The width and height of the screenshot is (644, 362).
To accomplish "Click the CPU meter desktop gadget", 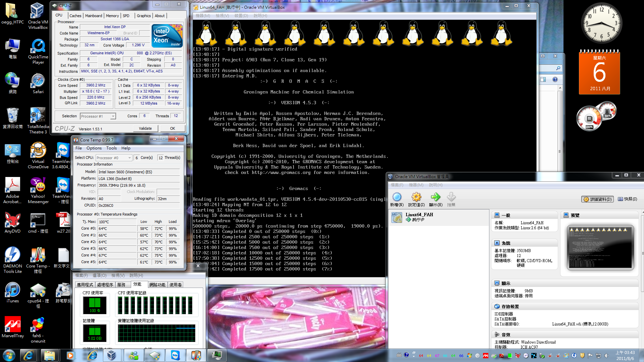I will 596,116.
